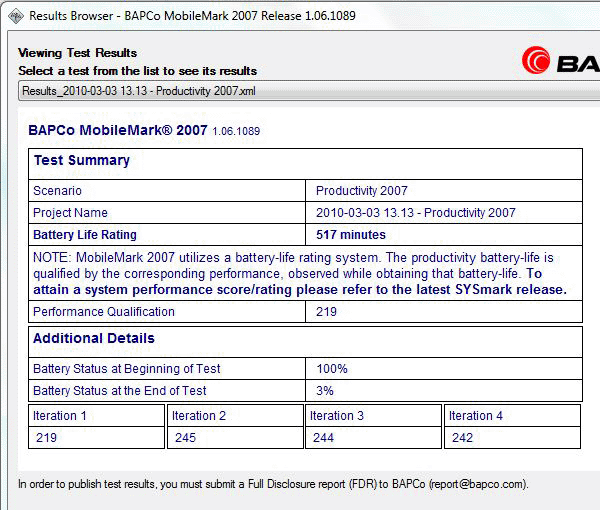Click the 'BAPCo MobileMark® 2007' report title
The height and width of the screenshot is (510, 600).
pyautogui.click(x=118, y=130)
